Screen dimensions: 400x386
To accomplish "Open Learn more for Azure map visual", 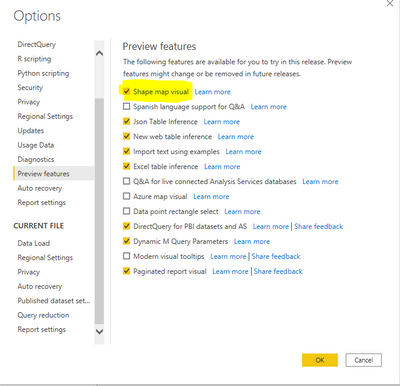I will [x=211, y=197].
